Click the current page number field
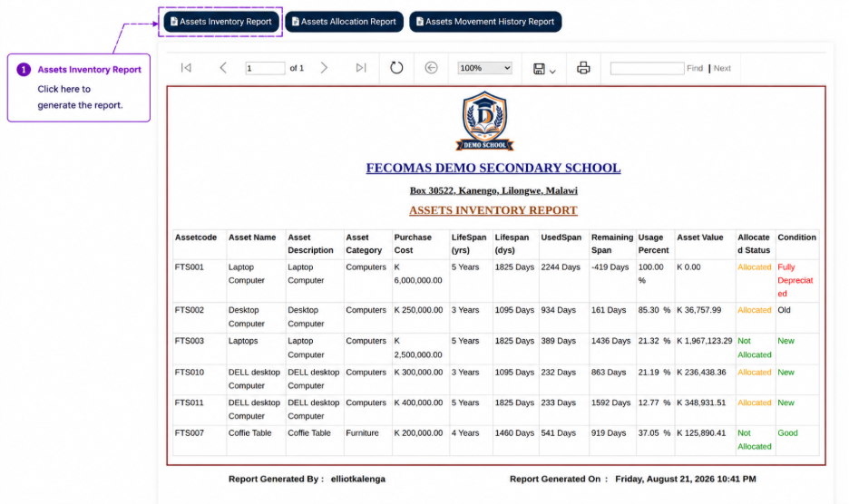This screenshot has width=849, height=504. [265, 68]
